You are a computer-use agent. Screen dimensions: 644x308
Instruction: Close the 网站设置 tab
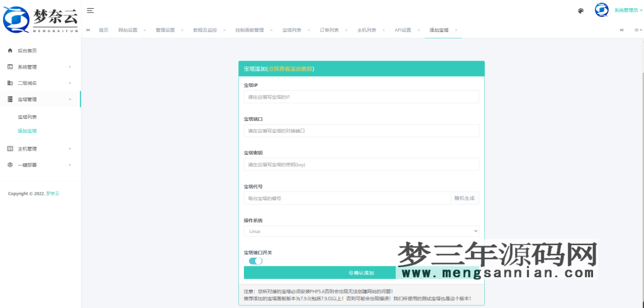[145, 30]
